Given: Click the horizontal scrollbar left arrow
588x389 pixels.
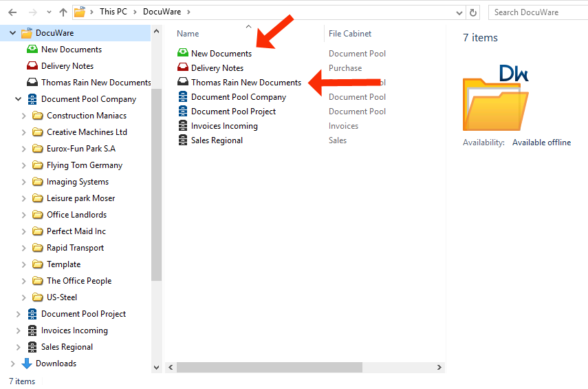Looking at the screenshot, I should click(x=171, y=367).
